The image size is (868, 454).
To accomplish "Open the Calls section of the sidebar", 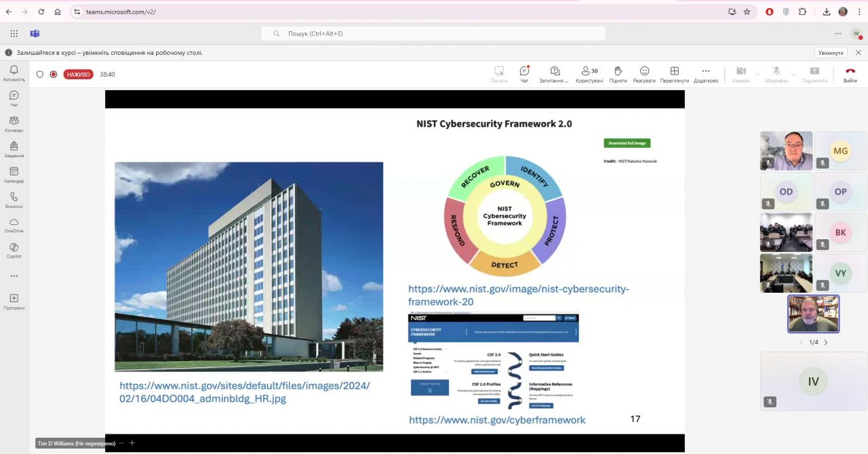I will pos(14,199).
